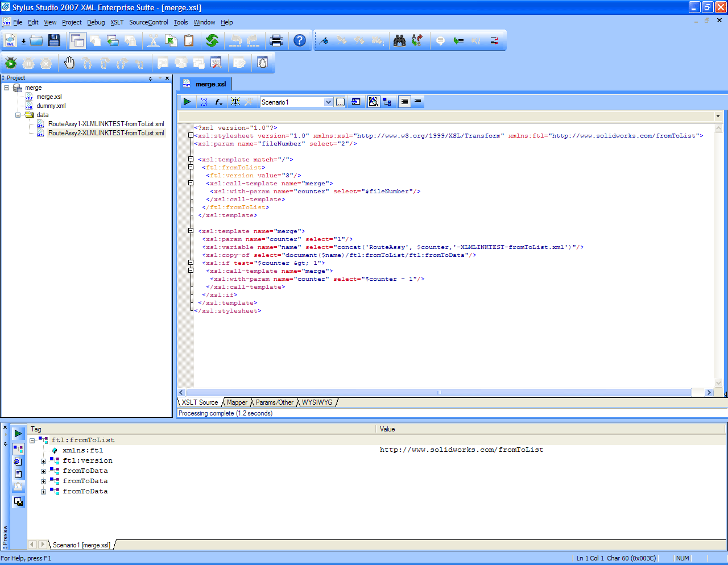Screen dimensions: 728x565
Task: Open the Scenario1 dropdown
Action: tap(328, 102)
